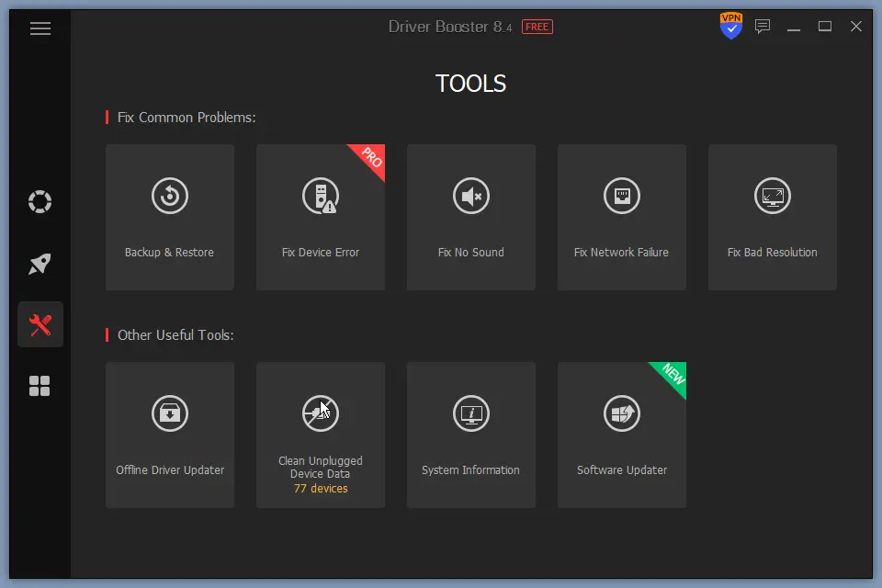Click the PRO ribbon on Fix Device Error

click(371, 157)
